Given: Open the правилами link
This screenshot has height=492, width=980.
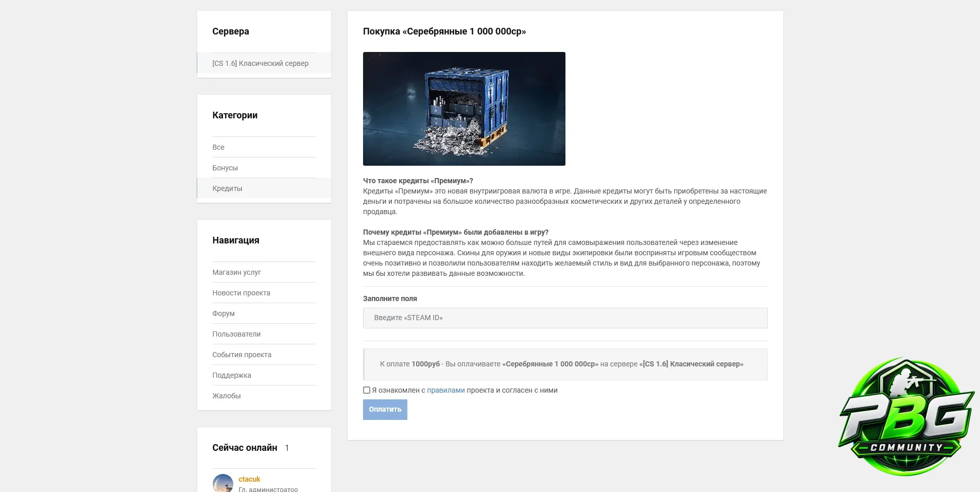Looking at the screenshot, I should pos(446,390).
